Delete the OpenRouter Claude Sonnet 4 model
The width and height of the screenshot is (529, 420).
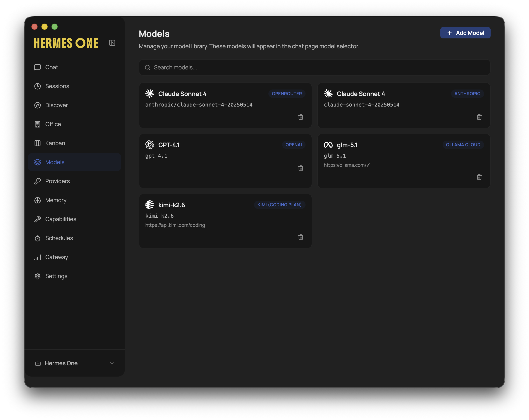(x=301, y=117)
